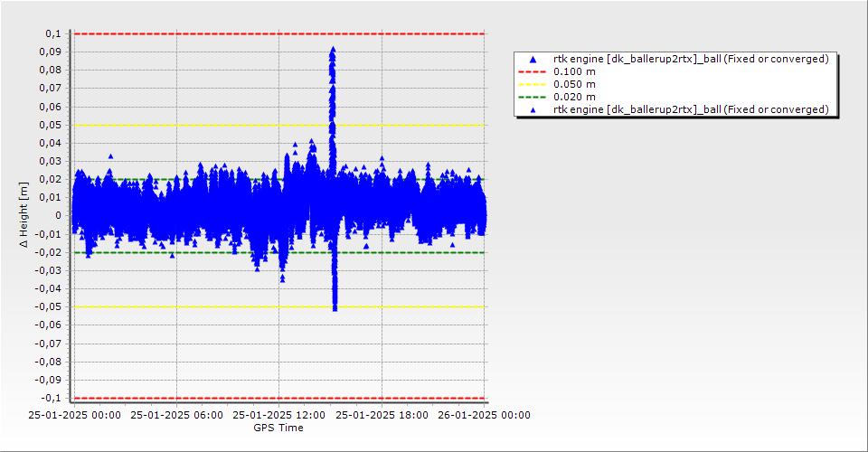This screenshot has height=452, width=868.
Task: Select the red dashed line legend swatch
Action: pyautogui.click(x=532, y=72)
